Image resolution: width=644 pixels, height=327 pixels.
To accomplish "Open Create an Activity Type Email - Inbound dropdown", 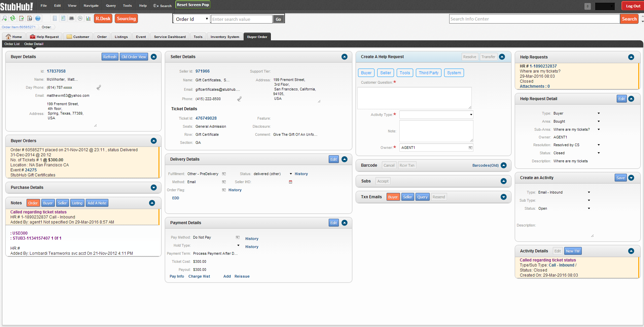I will click(589, 192).
